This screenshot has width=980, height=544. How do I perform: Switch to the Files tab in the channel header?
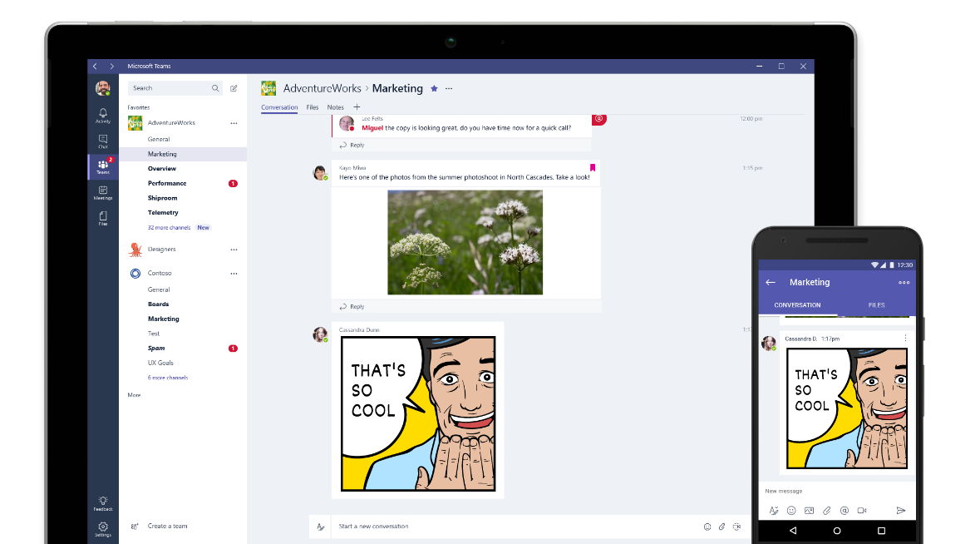[x=313, y=107]
